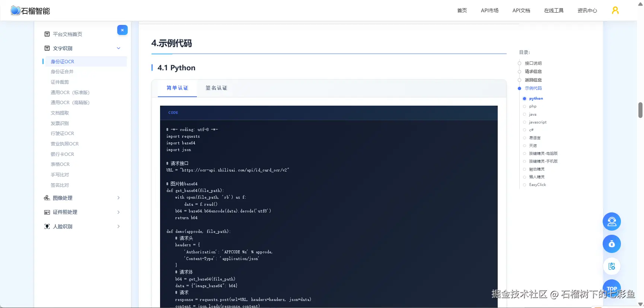Click the 证件照处理 section icon

point(47,212)
